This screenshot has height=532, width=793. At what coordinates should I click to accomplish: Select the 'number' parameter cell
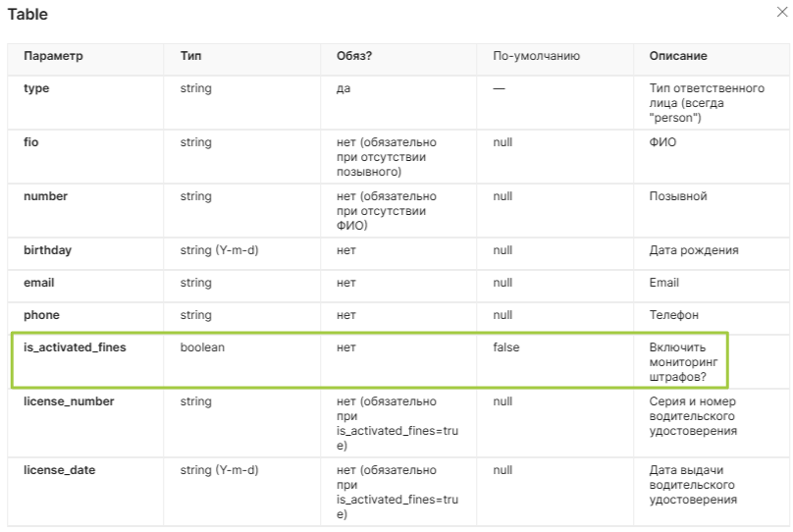(x=45, y=196)
